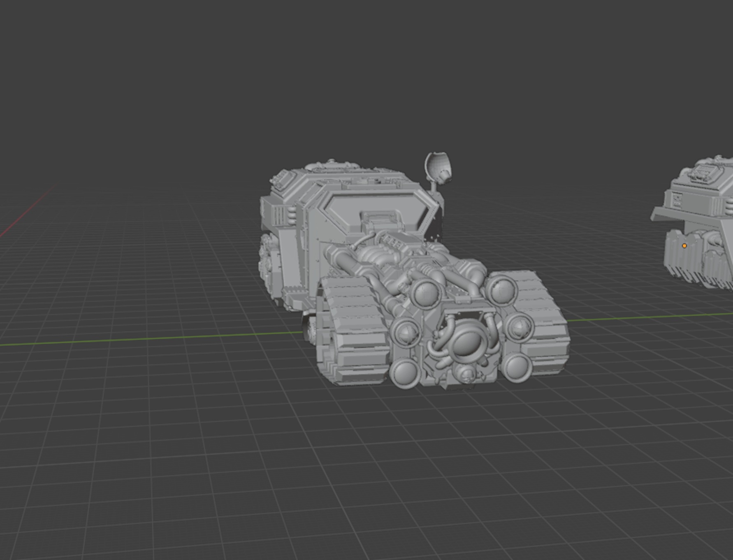This screenshot has height=560, width=733.
Task: Click the upper-left round headlight
Action: point(425,293)
